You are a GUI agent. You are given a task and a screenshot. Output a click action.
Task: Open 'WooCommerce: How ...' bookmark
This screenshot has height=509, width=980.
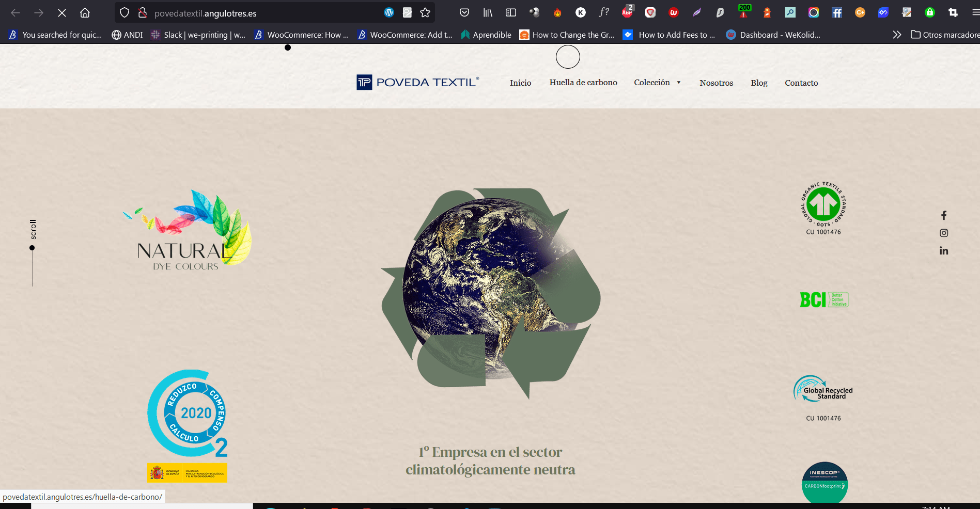[302, 35]
